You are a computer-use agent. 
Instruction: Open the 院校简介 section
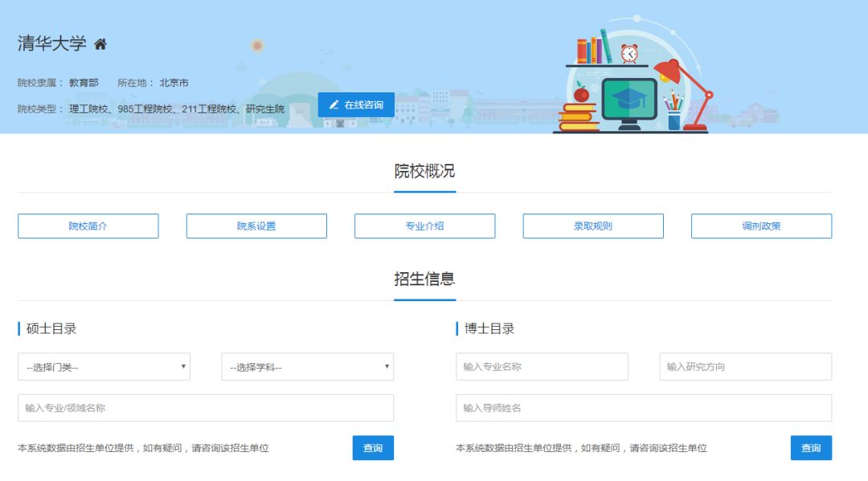click(88, 226)
